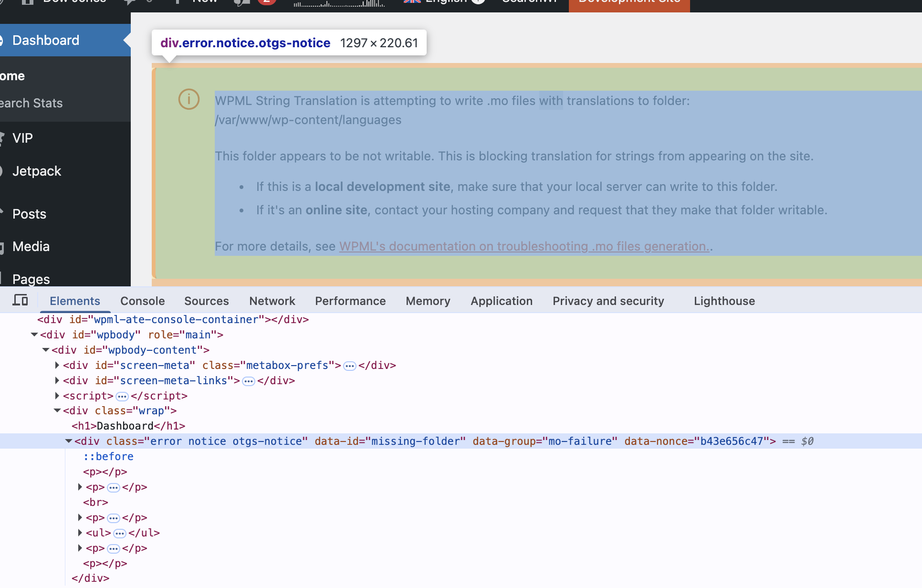Open the Memory tab
This screenshot has width=922, height=588.
(428, 301)
